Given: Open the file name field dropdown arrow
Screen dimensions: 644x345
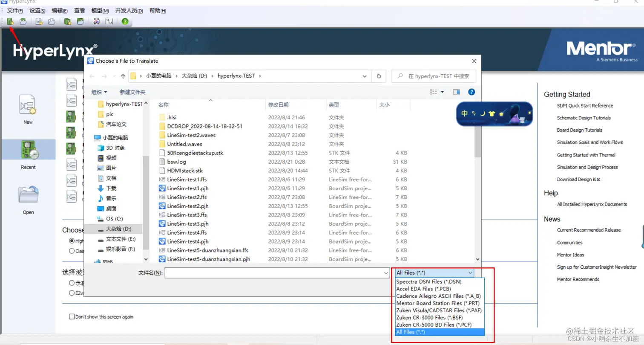Looking at the screenshot, I should 386,273.
